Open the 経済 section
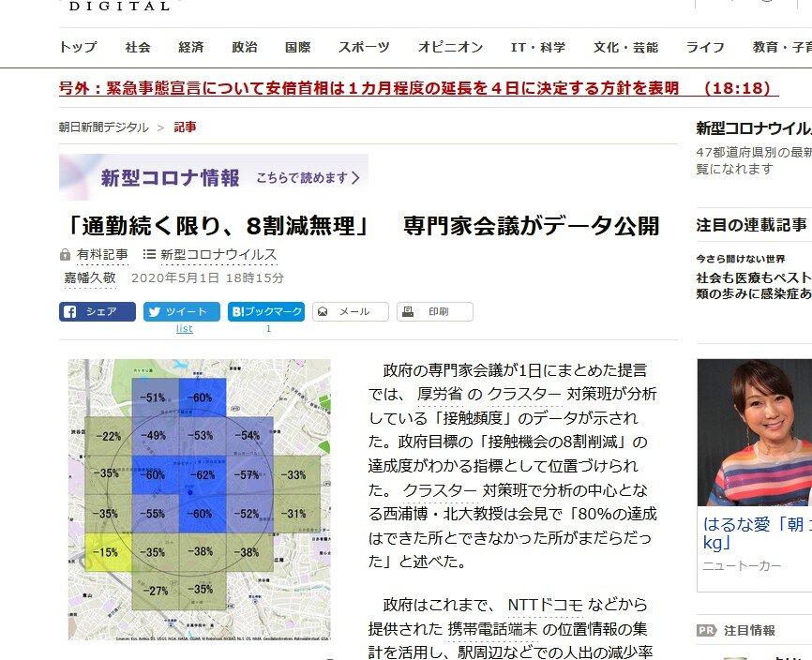The image size is (812, 660). coord(191,47)
